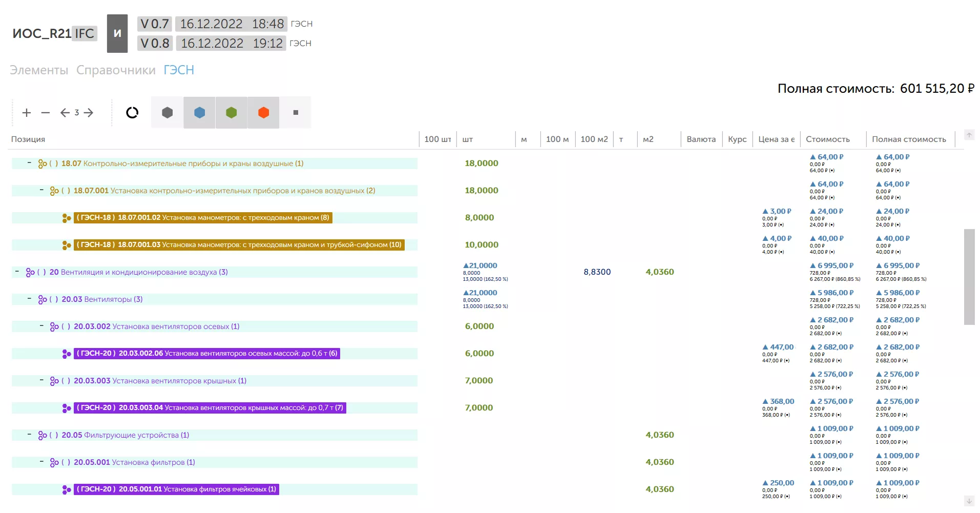Open the Справочники tab
This screenshot has height=513, width=980.
[116, 70]
